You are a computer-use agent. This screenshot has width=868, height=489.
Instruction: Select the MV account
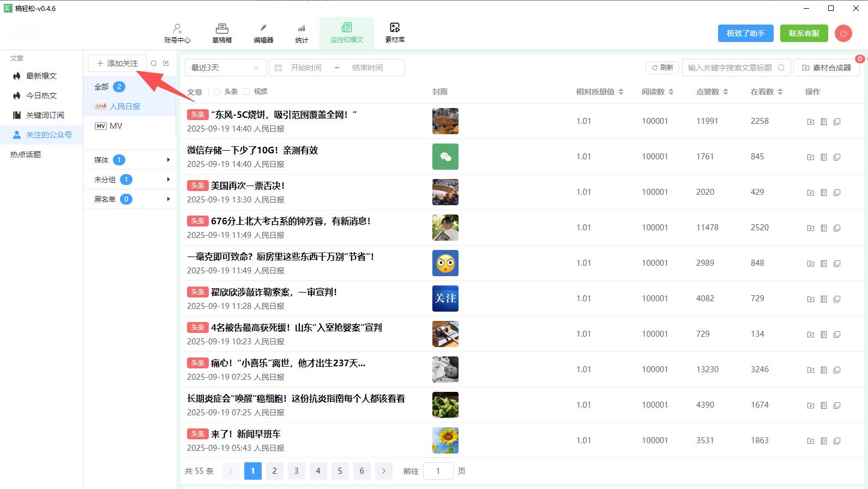pyautogui.click(x=129, y=126)
